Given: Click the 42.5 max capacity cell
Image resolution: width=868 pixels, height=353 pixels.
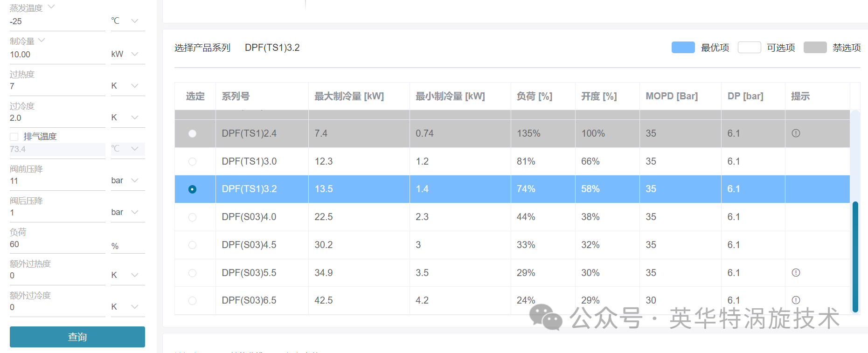Looking at the screenshot, I should coord(359,301).
